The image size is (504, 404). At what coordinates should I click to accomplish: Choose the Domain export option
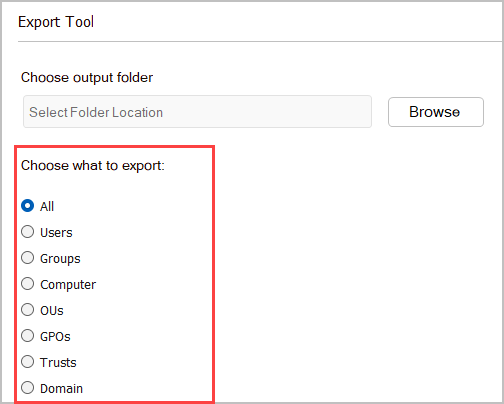tap(28, 388)
